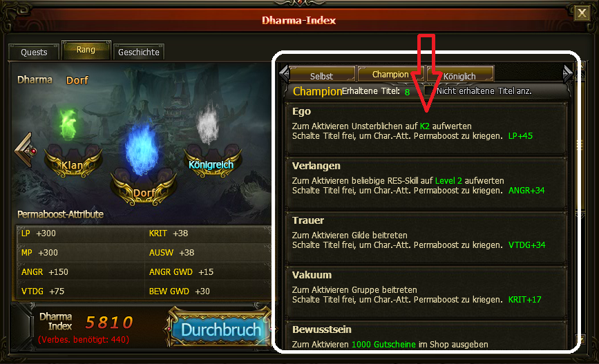Viewport: 599px width, 364px height.
Task: Switch to the Geschichte tab
Action: 139,52
